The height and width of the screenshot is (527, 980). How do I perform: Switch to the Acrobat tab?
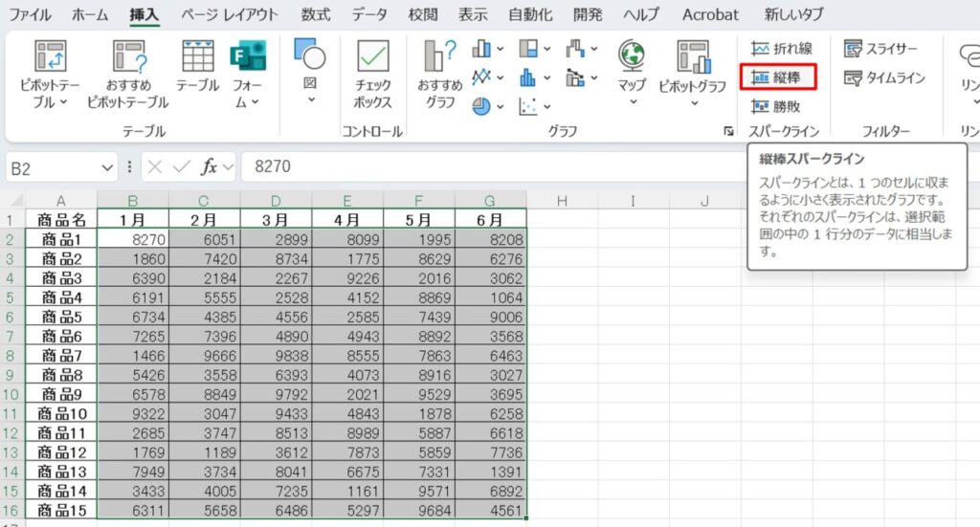click(711, 14)
